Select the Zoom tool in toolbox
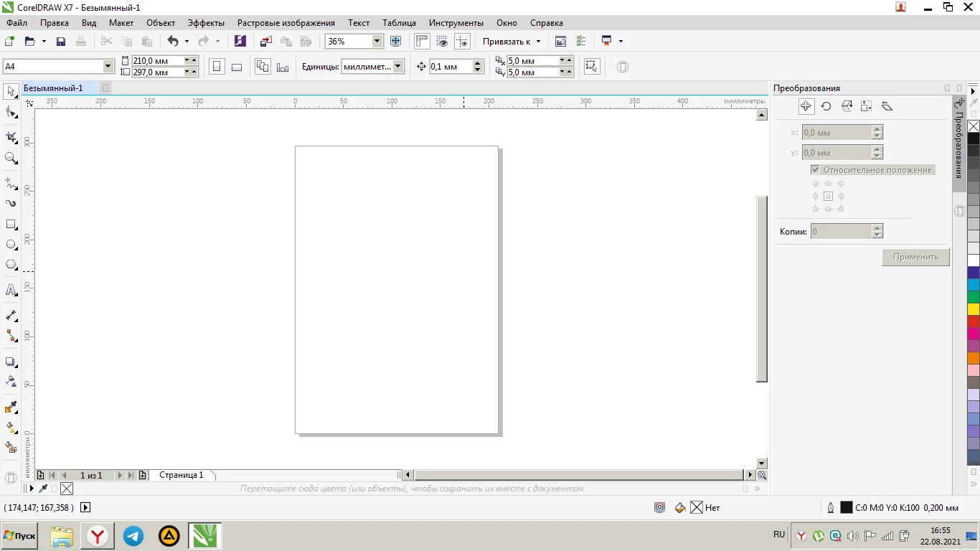Screen dimensions: 980x551 11,158
